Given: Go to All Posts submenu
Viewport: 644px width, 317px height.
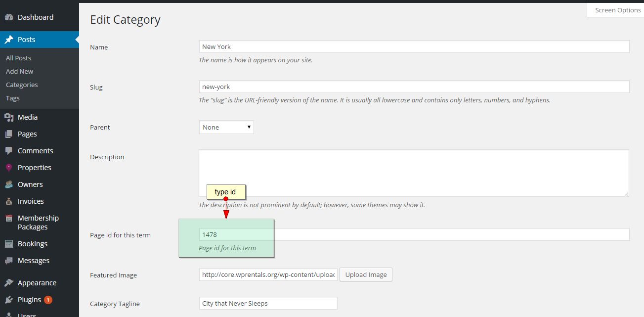Looking at the screenshot, I should [x=18, y=58].
